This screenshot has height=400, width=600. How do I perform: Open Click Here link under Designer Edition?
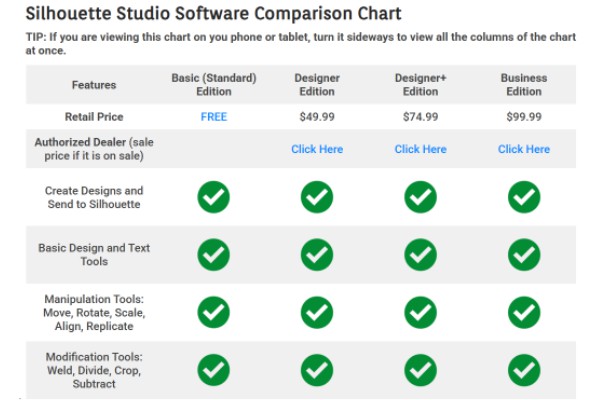[317, 149]
